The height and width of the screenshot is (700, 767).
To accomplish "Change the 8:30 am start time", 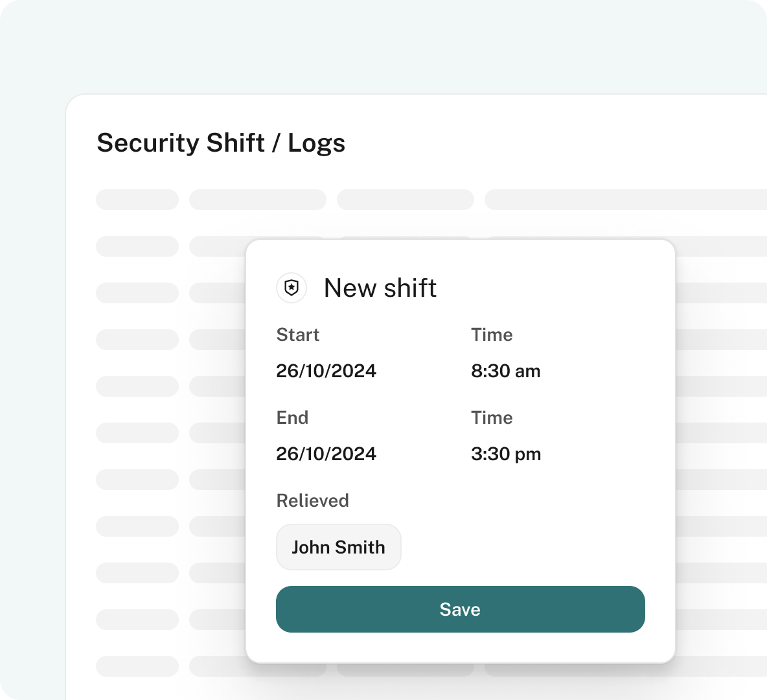I will [x=506, y=371].
